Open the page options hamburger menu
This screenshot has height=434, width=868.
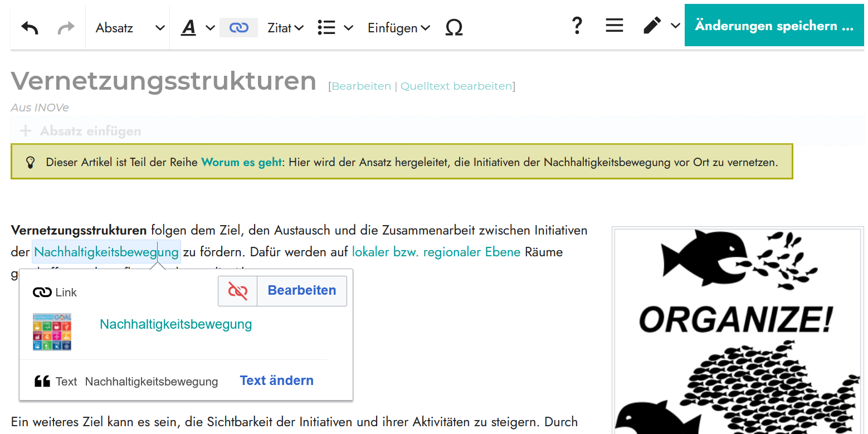coord(614,26)
